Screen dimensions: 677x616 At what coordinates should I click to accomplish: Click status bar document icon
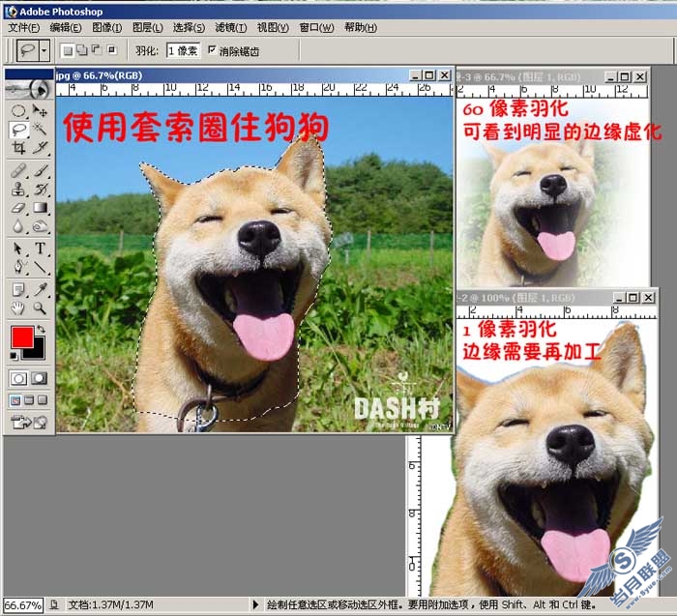[54, 604]
